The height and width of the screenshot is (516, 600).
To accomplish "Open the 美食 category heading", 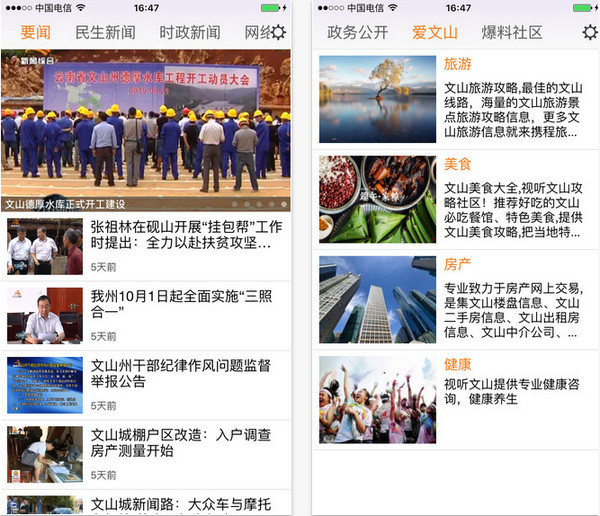I will [x=457, y=164].
